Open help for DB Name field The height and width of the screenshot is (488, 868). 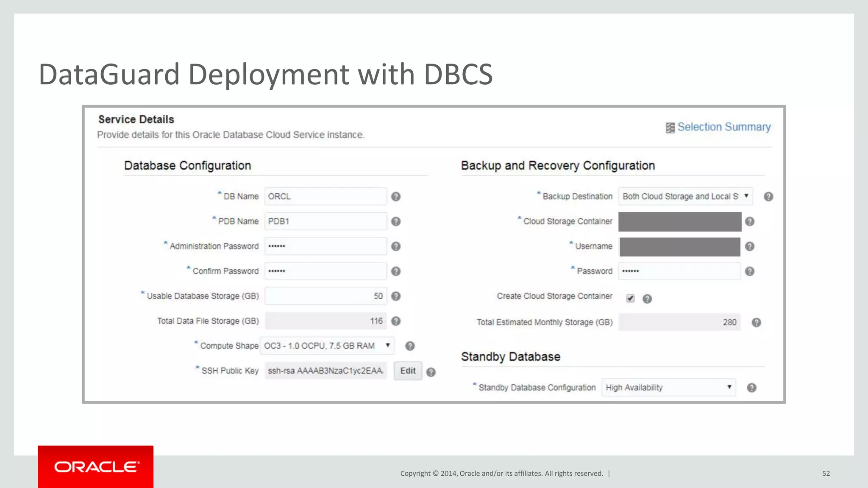[396, 197]
